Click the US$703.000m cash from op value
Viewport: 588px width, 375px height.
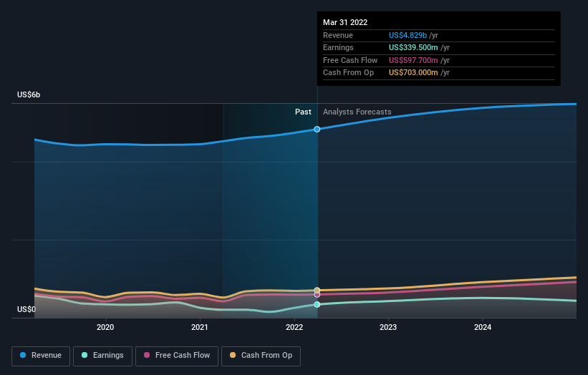click(x=413, y=73)
